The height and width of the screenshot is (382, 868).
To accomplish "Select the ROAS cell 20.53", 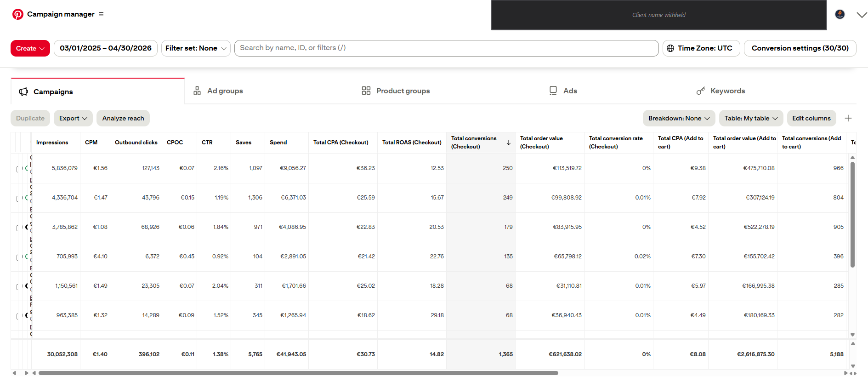I will [x=437, y=227].
